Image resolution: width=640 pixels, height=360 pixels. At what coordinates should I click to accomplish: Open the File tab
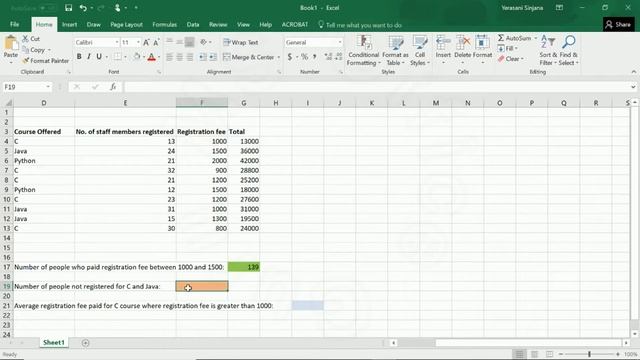(15, 24)
